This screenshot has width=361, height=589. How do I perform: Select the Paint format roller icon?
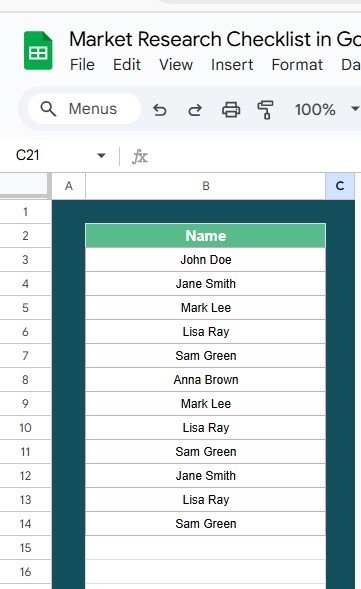[265, 110]
